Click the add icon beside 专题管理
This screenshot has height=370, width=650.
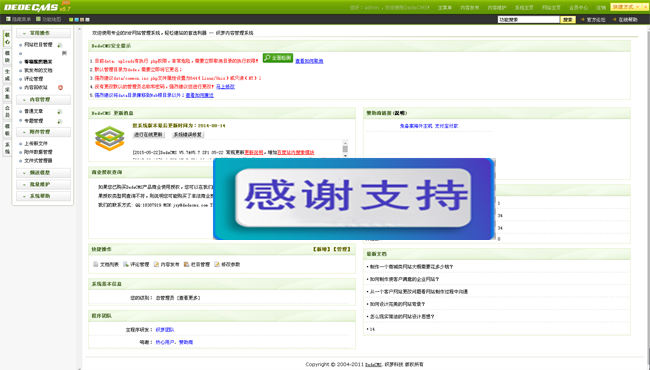click(60, 121)
